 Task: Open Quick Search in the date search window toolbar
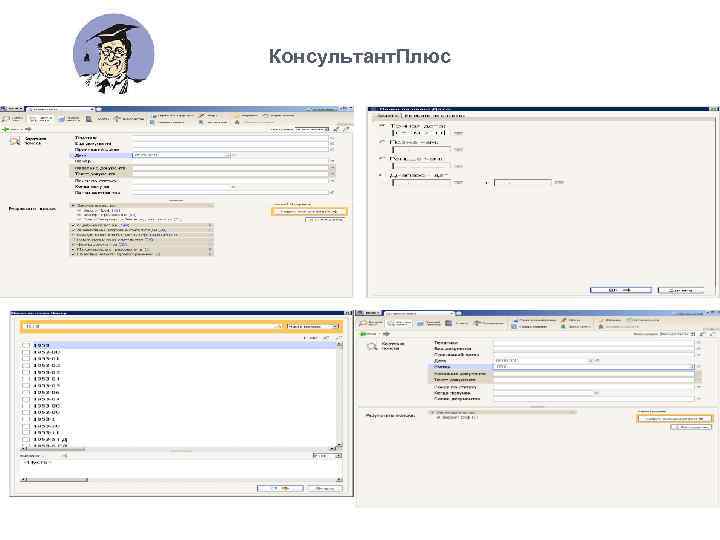(x=13, y=119)
